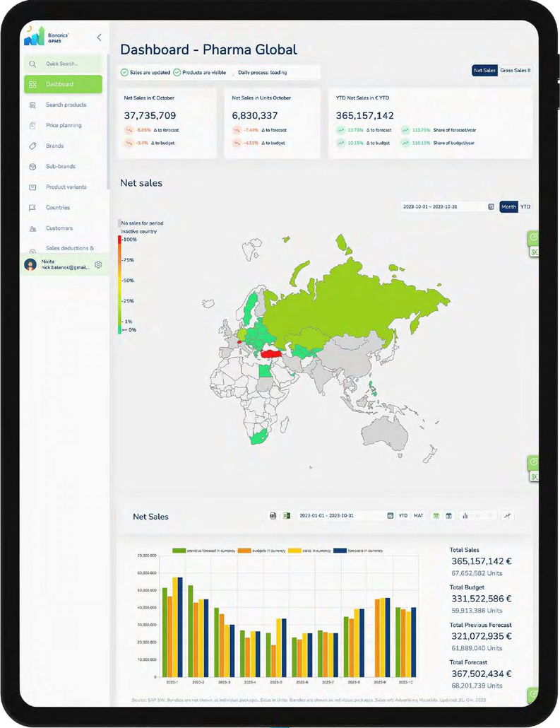Open the Dashboard menu item

coord(63,84)
